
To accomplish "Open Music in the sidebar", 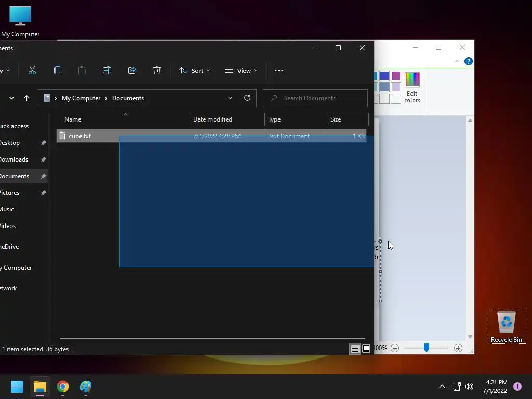I will (x=7, y=209).
